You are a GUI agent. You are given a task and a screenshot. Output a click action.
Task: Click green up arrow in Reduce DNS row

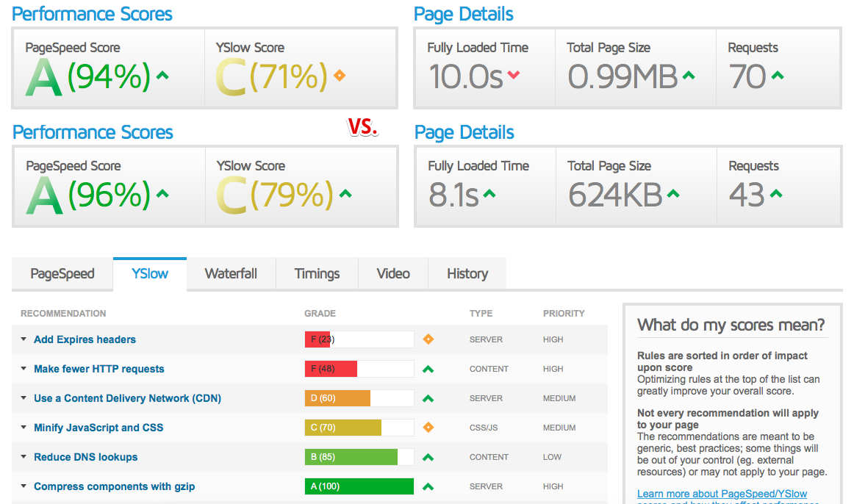click(x=428, y=457)
